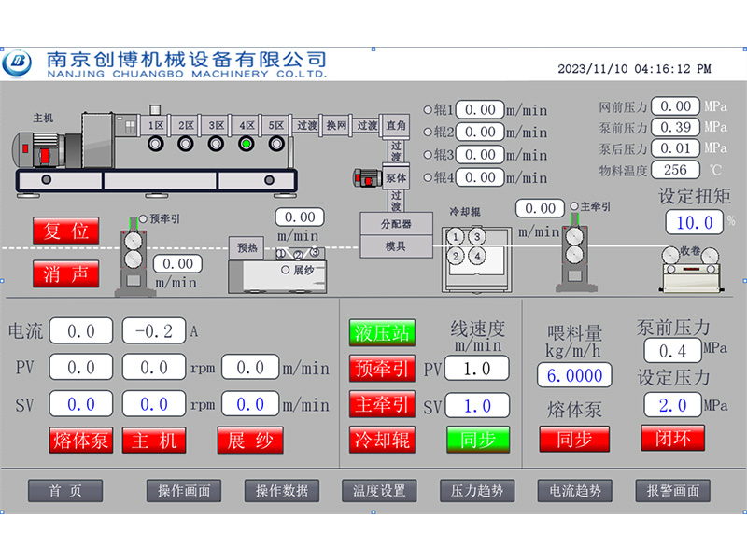Toggle the 辊1 status radio indicator

pyautogui.click(x=428, y=109)
